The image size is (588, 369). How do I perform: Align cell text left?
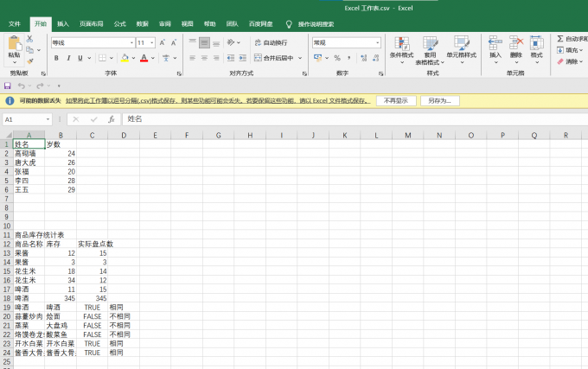point(192,58)
